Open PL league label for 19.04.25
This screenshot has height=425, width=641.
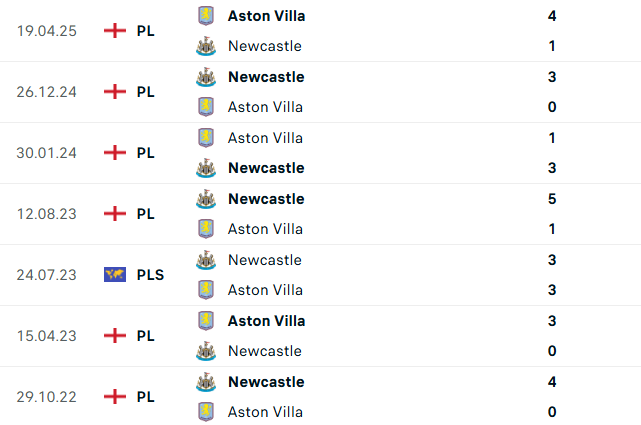tap(146, 31)
